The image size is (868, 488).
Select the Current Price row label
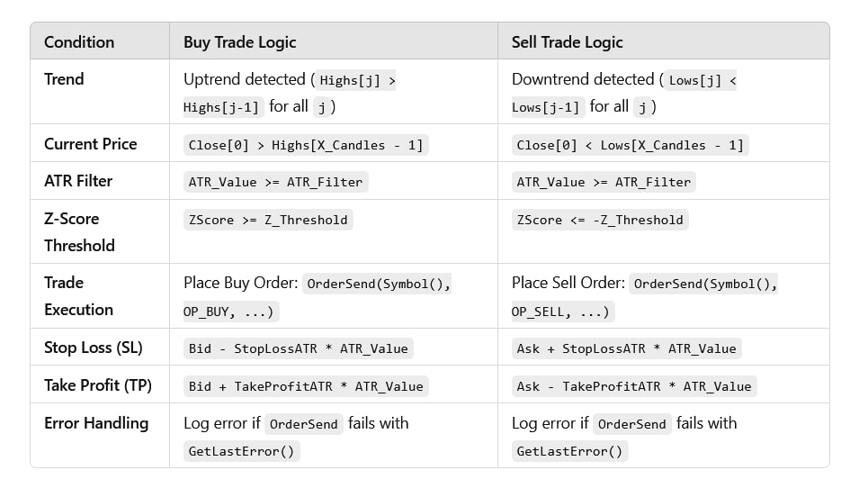click(90, 144)
